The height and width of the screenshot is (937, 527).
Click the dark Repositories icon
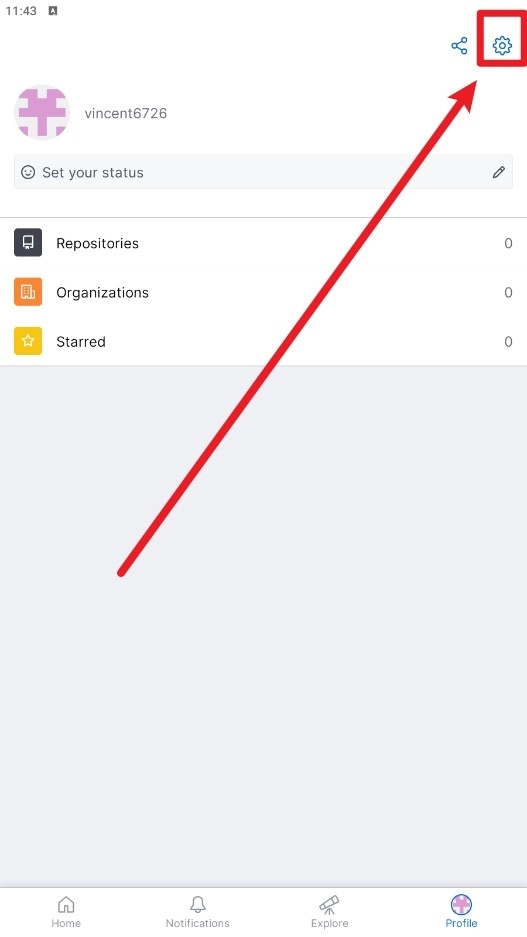click(28, 243)
